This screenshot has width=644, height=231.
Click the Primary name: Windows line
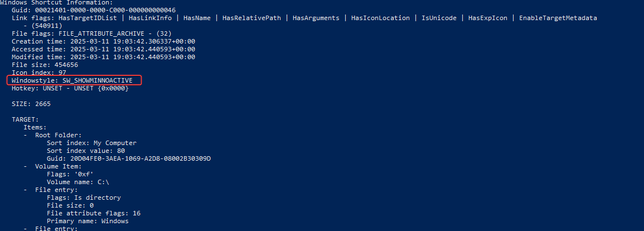(x=88, y=221)
